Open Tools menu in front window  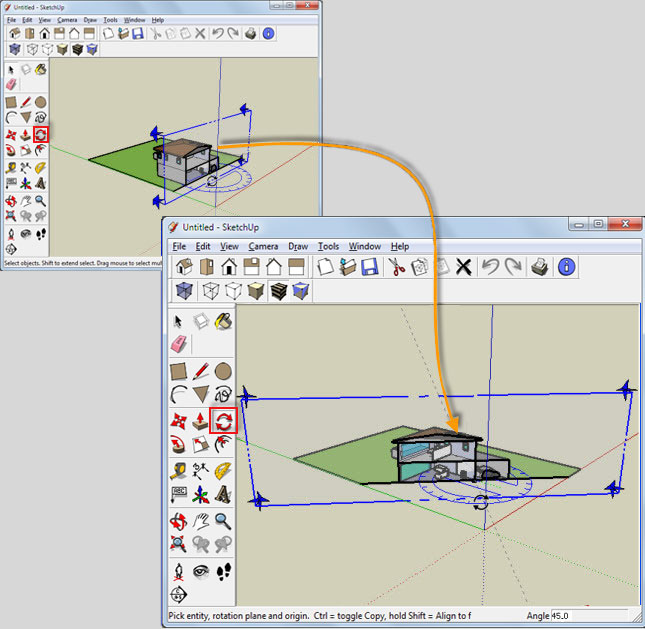tap(328, 246)
